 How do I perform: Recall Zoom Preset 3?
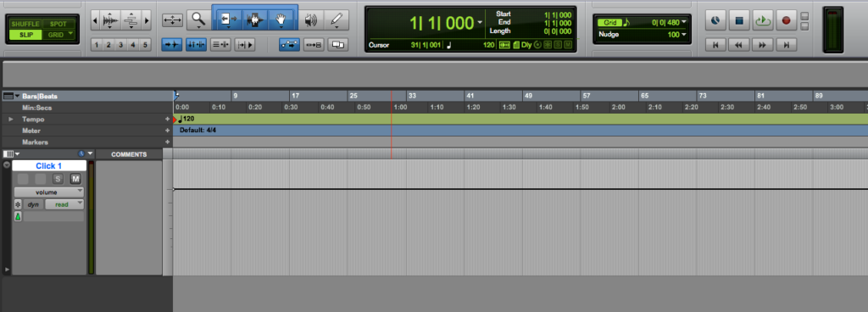pos(120,45)
